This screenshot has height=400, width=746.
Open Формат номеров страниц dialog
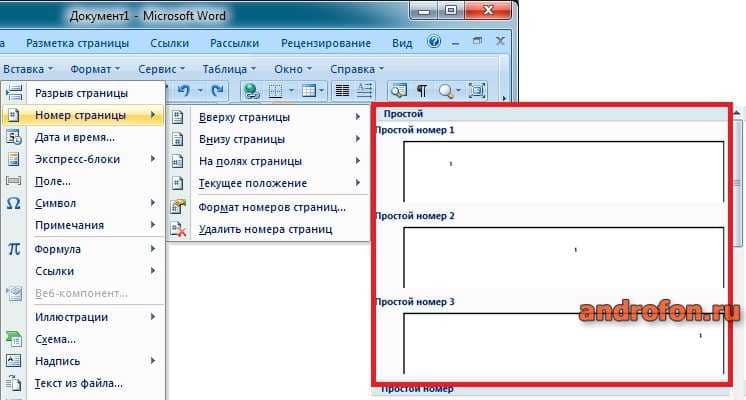[x=269, y=207]
